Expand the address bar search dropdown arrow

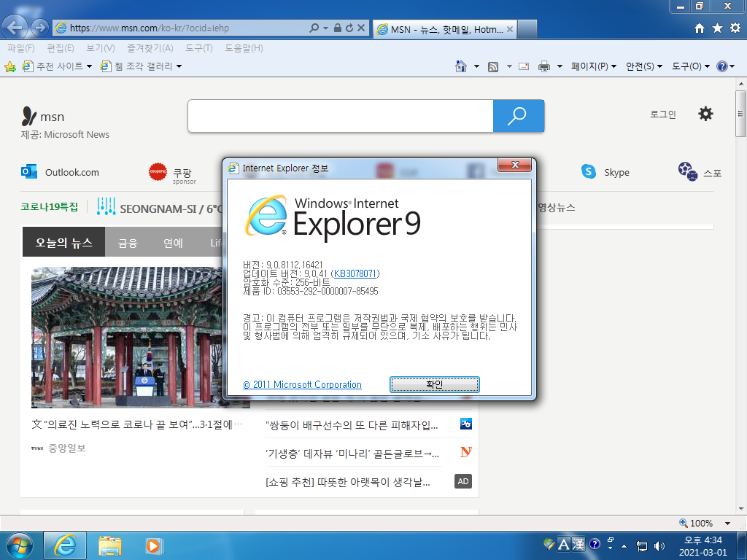[x=326, y=28]
